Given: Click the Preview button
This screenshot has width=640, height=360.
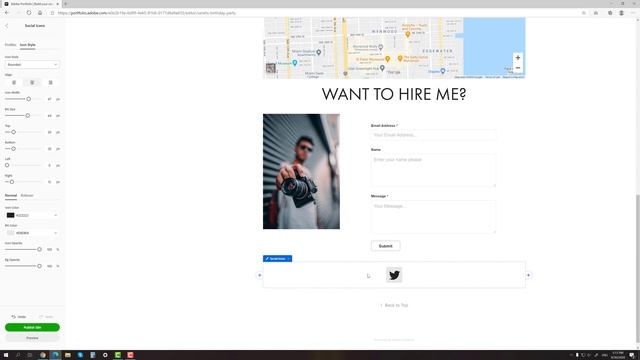Looking at the screenshot, I should tap(32, 338).
